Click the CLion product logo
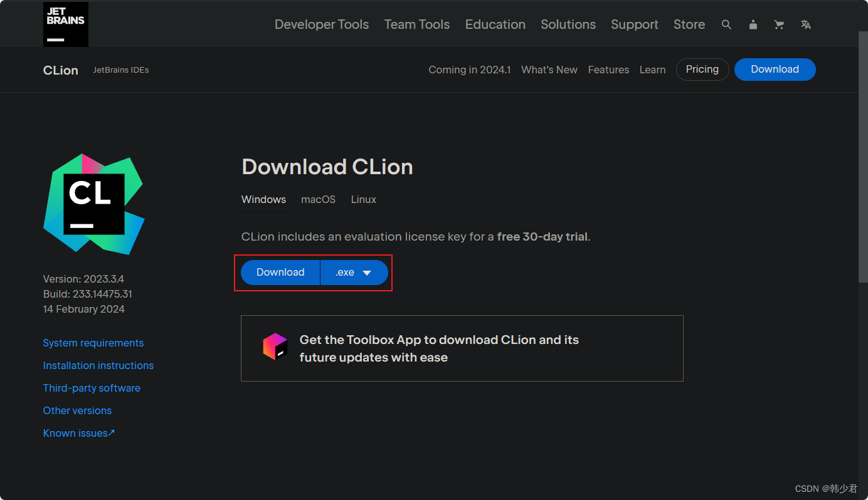The image size is (868, 500). click(x=94, y=204)
